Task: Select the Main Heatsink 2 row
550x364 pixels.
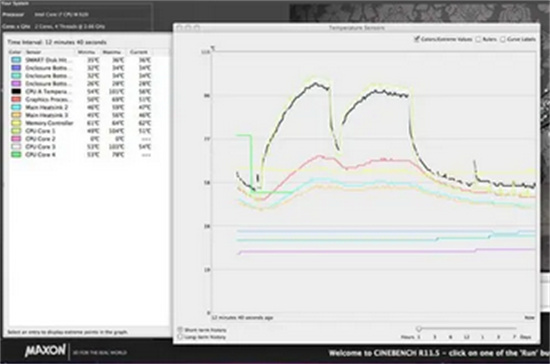Action: tap(89, 107)
